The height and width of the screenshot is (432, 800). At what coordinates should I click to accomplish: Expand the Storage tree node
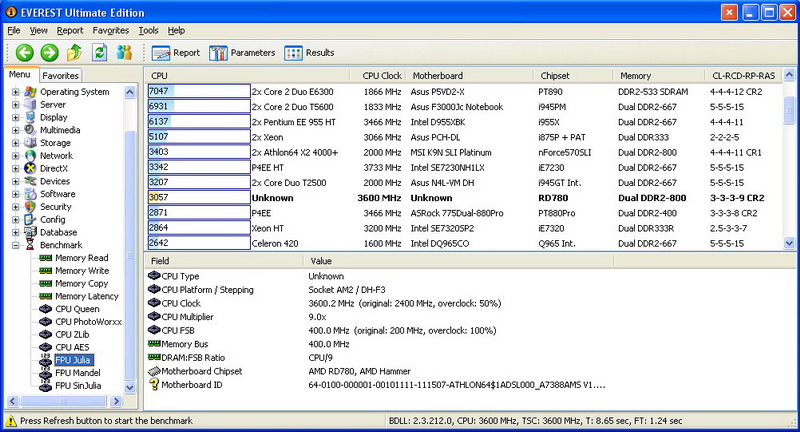[15, 143]
